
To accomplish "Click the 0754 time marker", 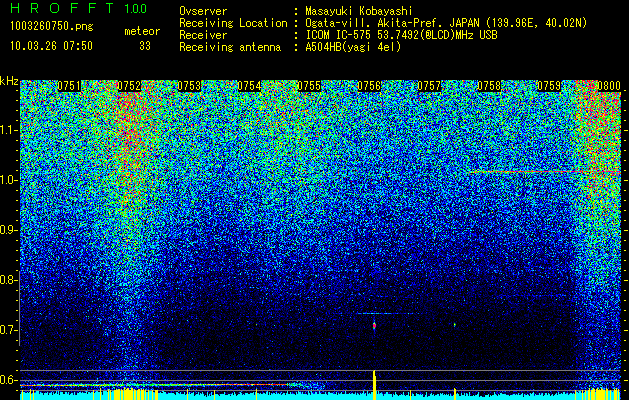I will 249,86.
